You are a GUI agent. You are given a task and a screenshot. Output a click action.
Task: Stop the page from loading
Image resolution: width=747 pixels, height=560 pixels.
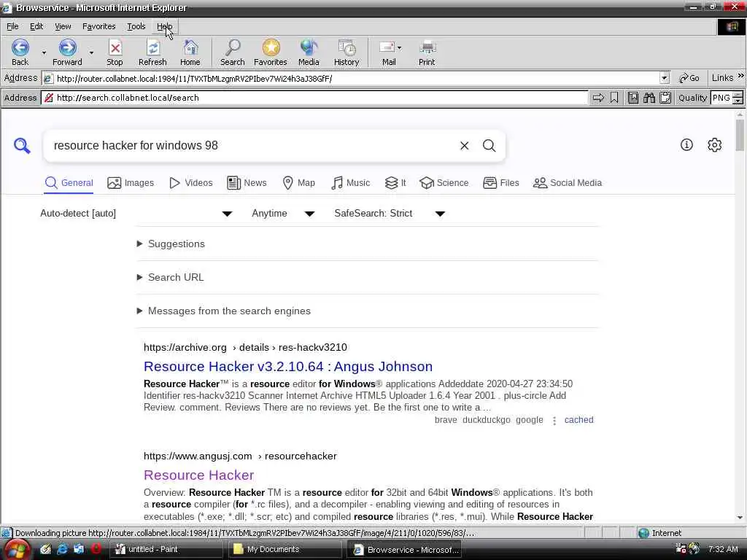[115, 52]
